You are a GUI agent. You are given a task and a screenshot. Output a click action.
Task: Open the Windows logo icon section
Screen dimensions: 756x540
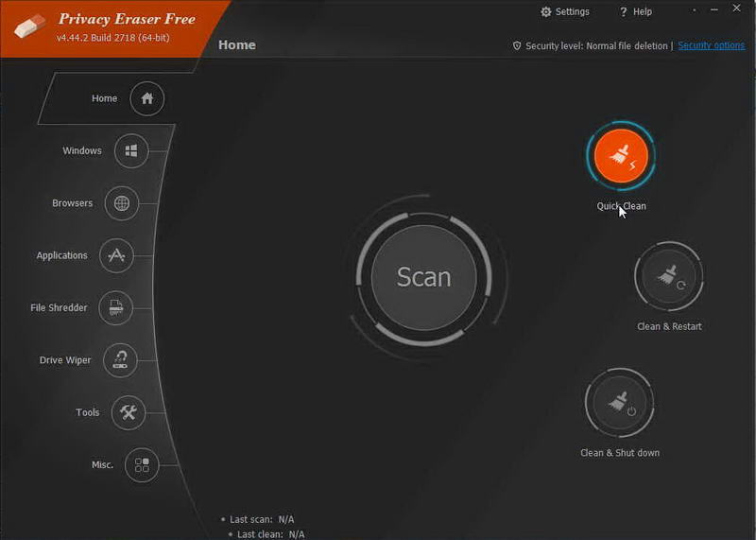[x=131, y=151]
